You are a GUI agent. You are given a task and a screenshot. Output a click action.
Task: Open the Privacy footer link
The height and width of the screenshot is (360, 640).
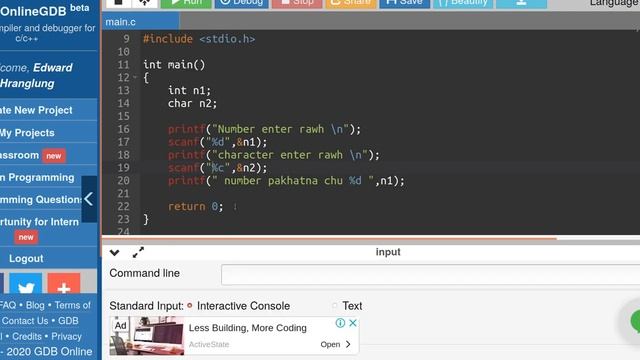[x=67, y=336]
